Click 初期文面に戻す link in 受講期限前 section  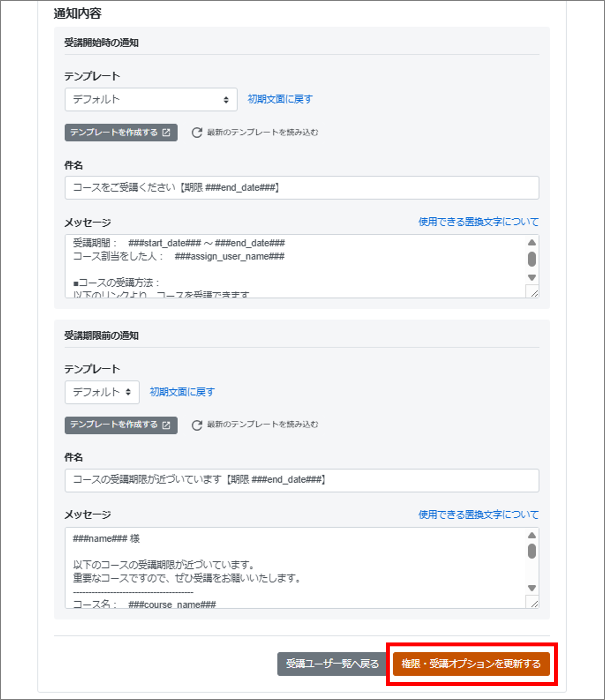click(182, 392)
